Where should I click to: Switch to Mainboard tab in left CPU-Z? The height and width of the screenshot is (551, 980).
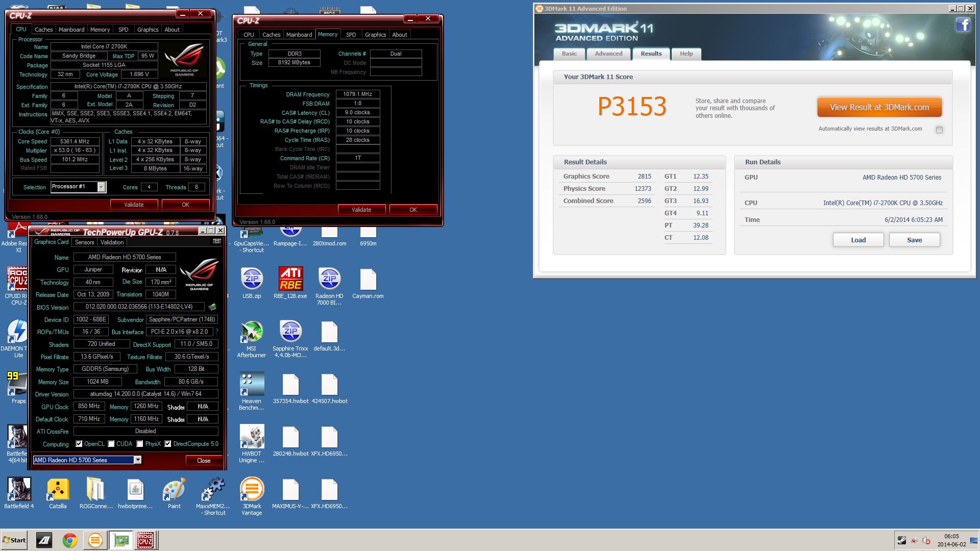pos(71,30)
